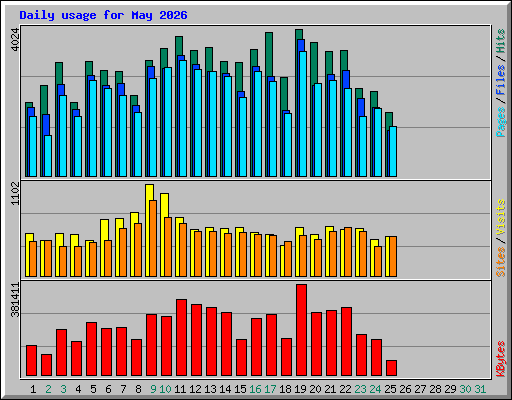Click green day label 31
This screenshot has width=512, height=400.
[x=480, y=389]
